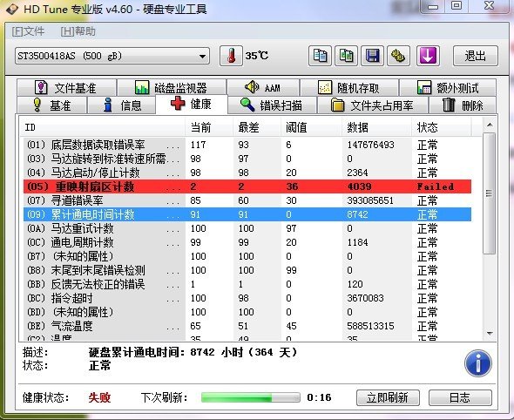Image resolution: width=514 pixels, height=420 pixels.
Task: Select the (BE) 气流温度 row
Action: [247, 326]
